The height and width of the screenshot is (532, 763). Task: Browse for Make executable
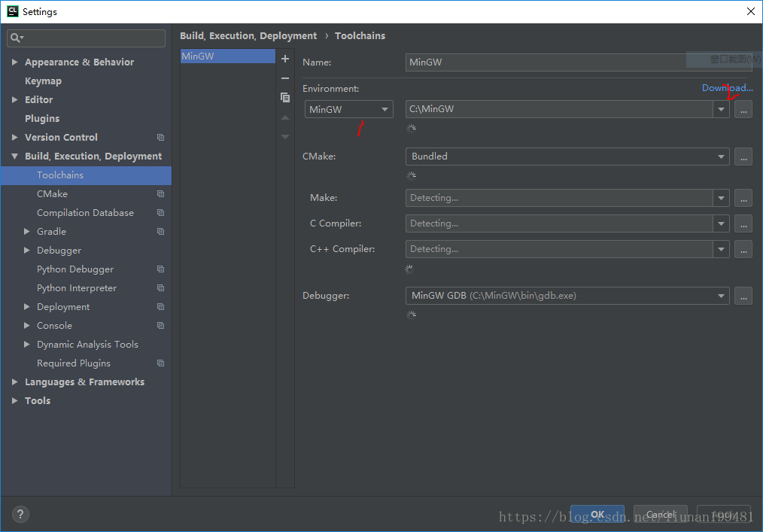pos(743,198)
